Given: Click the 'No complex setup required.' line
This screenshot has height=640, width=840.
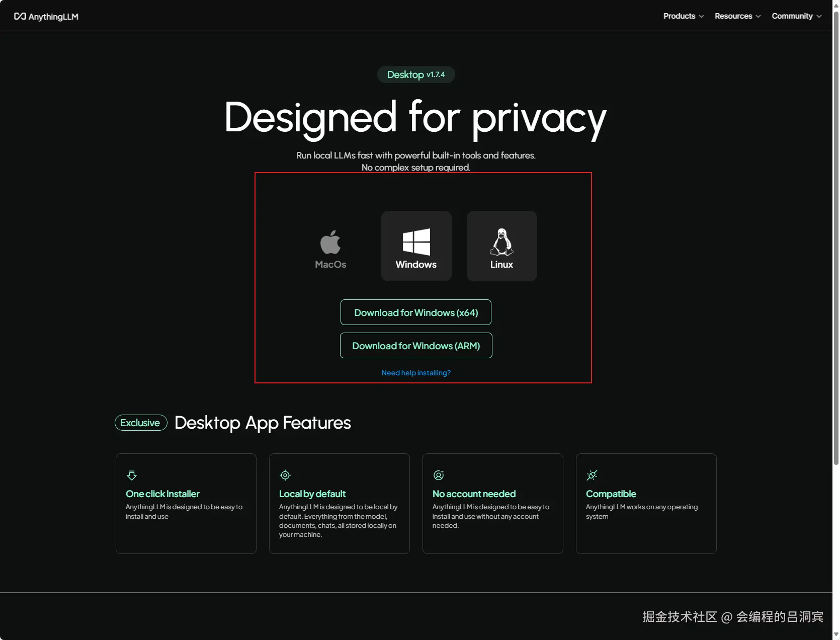Looking at the screenshot, I should coord(416,168).
